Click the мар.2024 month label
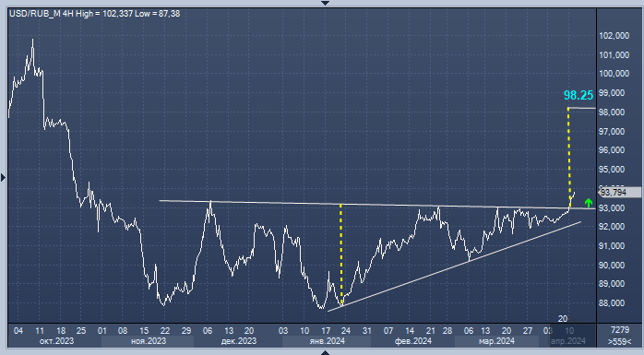Image resolution: width=644 pixels, height=355 pixels. (x=497, y=341)
